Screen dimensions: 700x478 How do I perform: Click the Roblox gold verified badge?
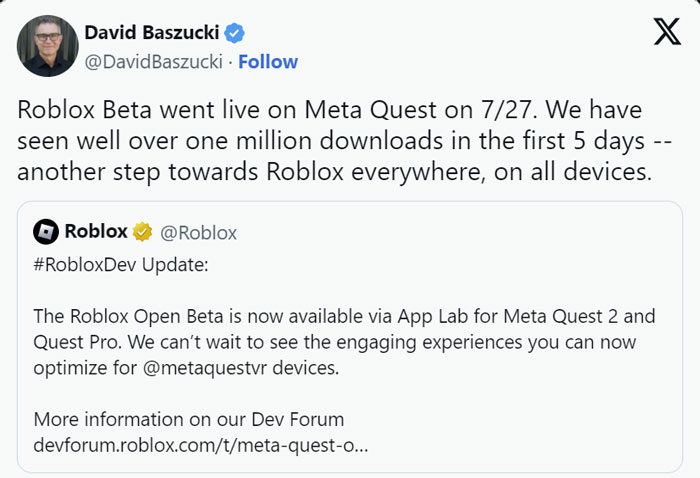pos(142,232)
